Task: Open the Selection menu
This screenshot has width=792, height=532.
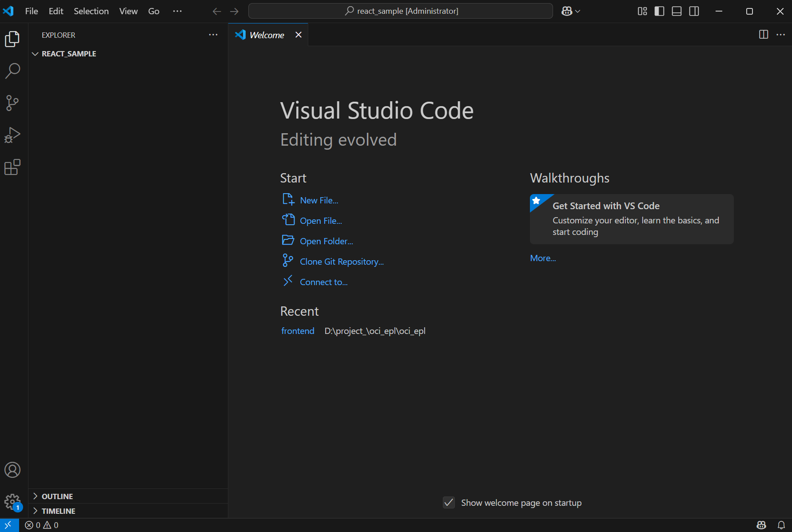Action: pyautogui.click(x=91, y=11)
